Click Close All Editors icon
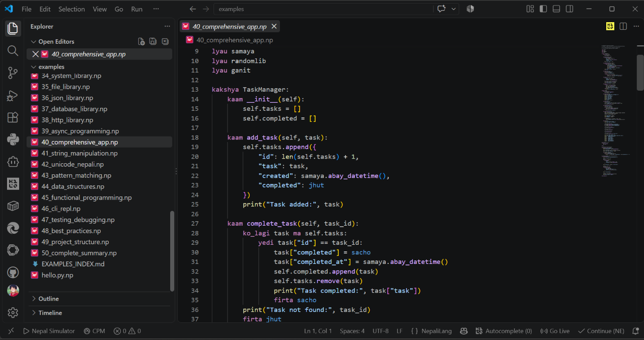644x340 pixels. (x=165, y=41)
